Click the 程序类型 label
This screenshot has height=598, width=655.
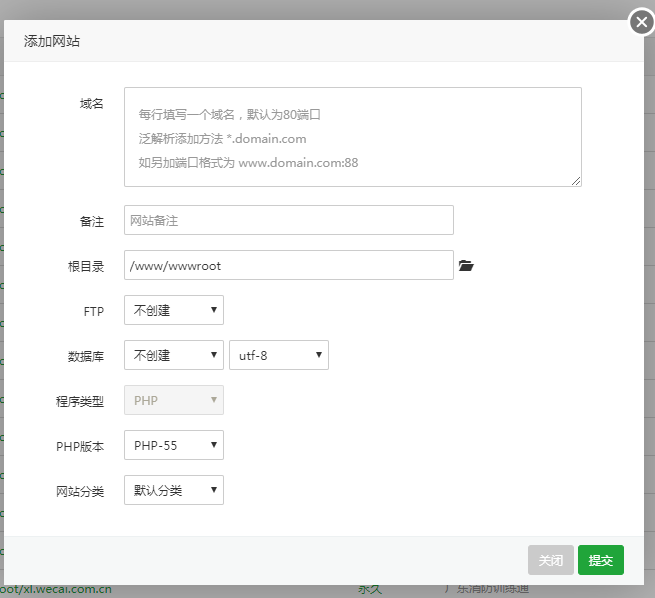[80, 401]
